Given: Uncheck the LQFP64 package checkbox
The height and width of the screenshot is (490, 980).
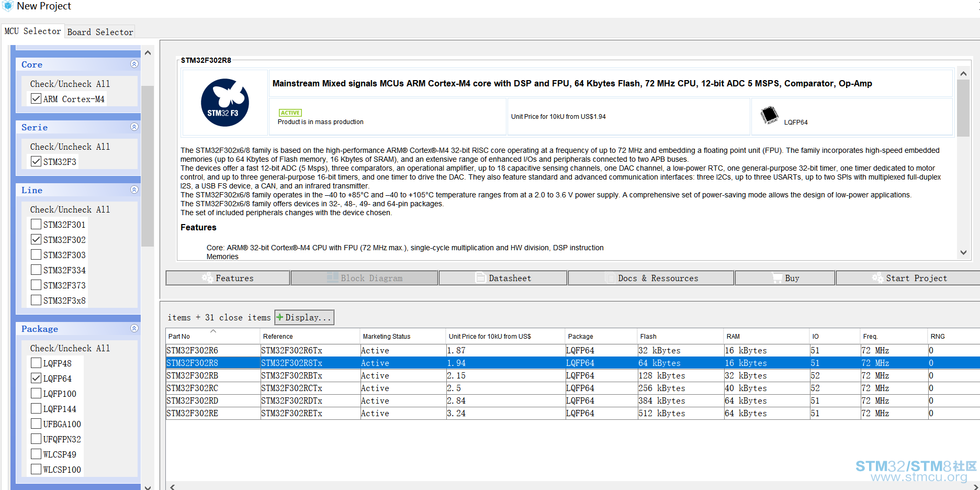Looking at the screenshot, I should [x=36, y=378].
